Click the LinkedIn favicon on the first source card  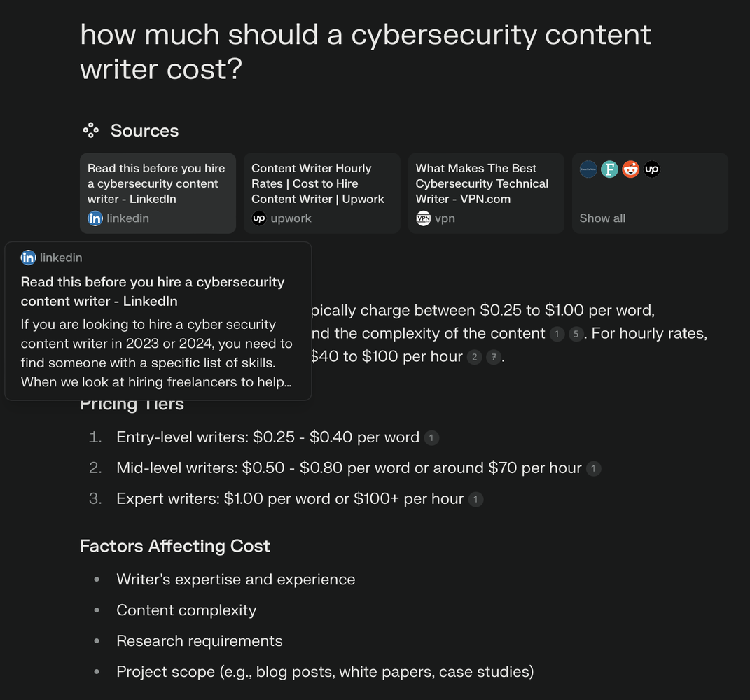95,218
